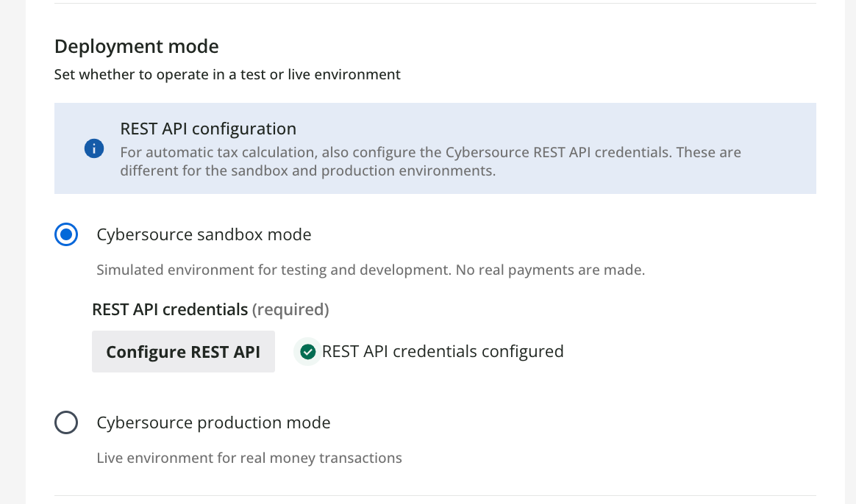Viewport: 856px width, 504px height.
Task: Click the green checkmark confirmation icon
Action: (307, 351)
